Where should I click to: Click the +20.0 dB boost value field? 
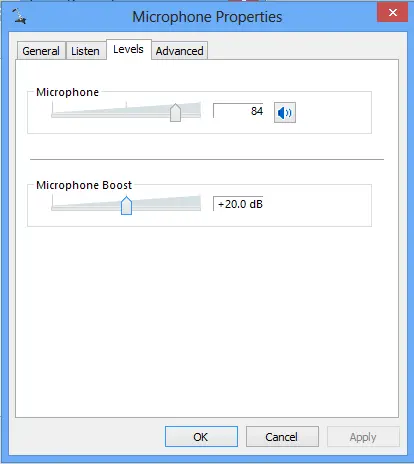coord(238,204)
